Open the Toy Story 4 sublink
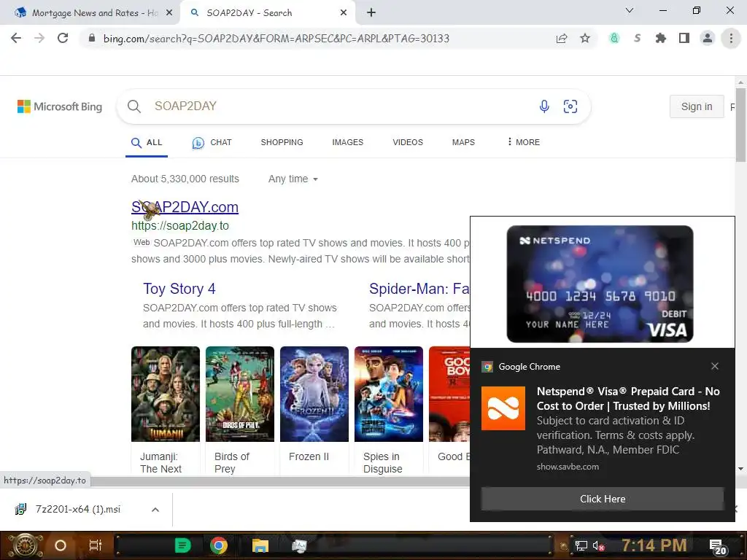The image size is (747, 560). pyautogui.click(x=179, y=289)
